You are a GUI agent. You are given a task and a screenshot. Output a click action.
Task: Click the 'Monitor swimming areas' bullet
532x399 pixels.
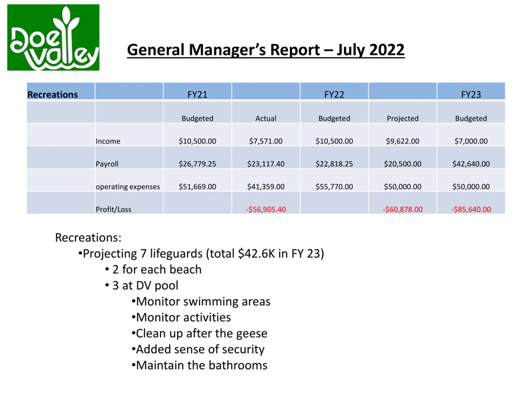201,302
